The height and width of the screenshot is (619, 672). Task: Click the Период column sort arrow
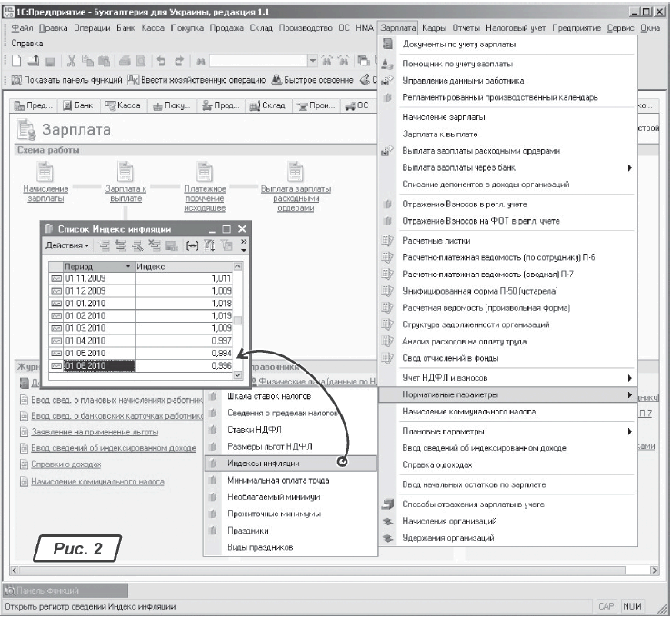coord(128,266)
